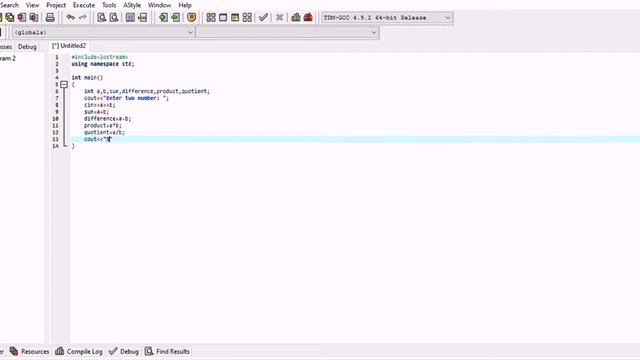The image size is (640, 360).
Task: Click the orange bookmark toolbar icon
Action: [x=191, y=18]
